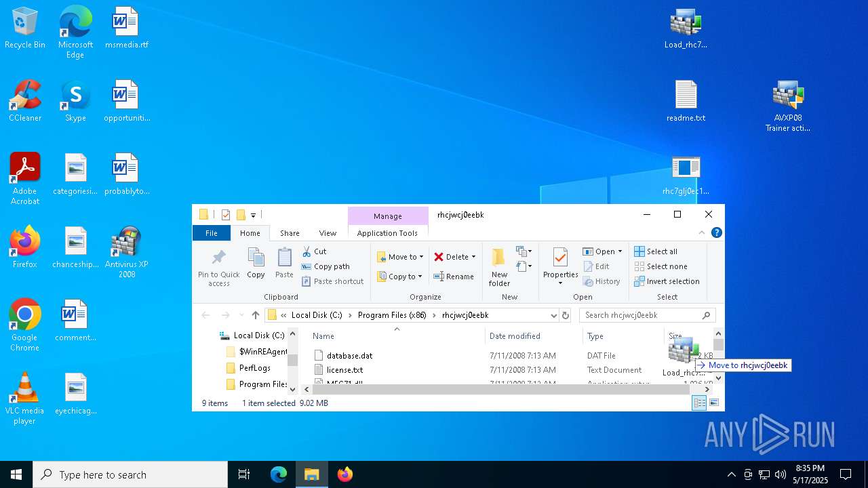The image size is (868, 488).
Task: Click Program Files (x86) in address path
Action: 392,315
